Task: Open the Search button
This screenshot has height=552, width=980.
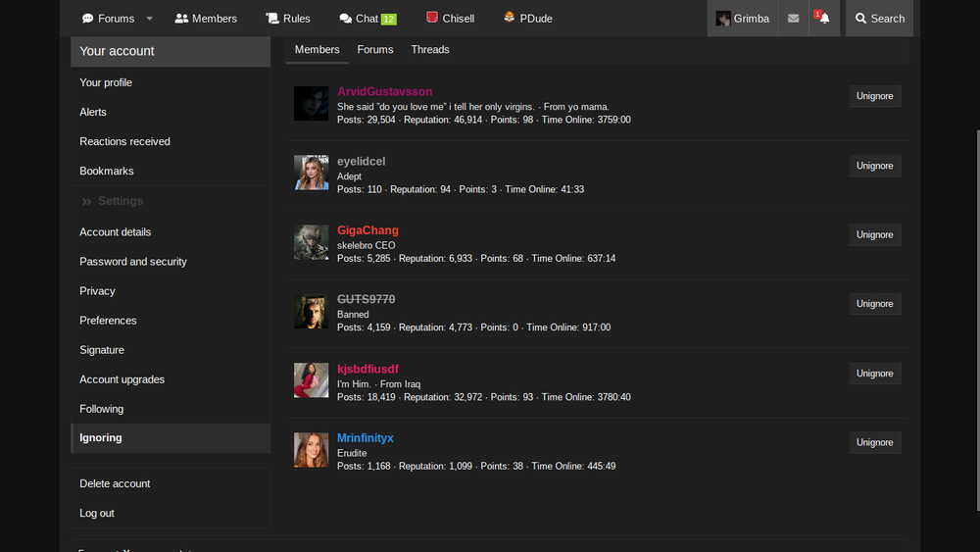Action: coord(879,19)
